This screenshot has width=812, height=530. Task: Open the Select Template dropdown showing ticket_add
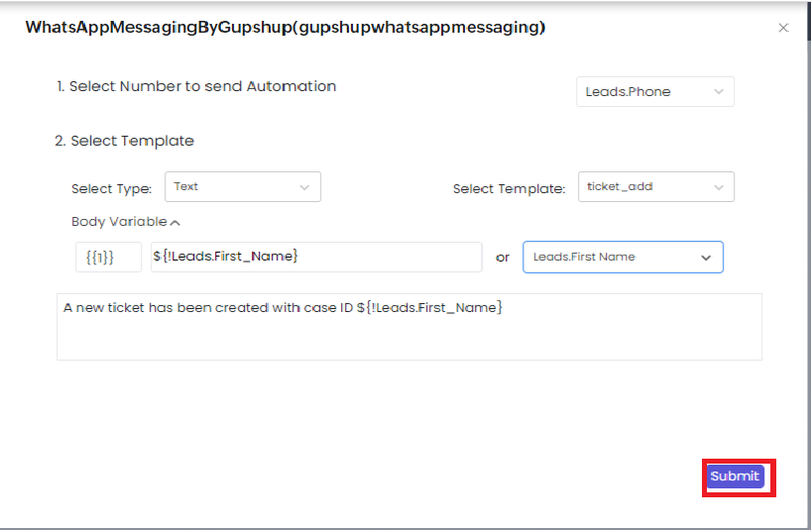[656, 187]
